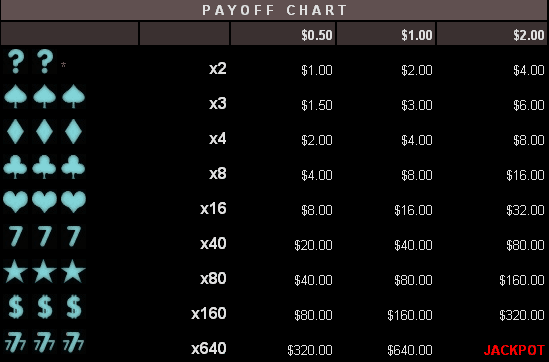Click the x640 multiplier
549x362 pixels.
click(x=209, y=348)
